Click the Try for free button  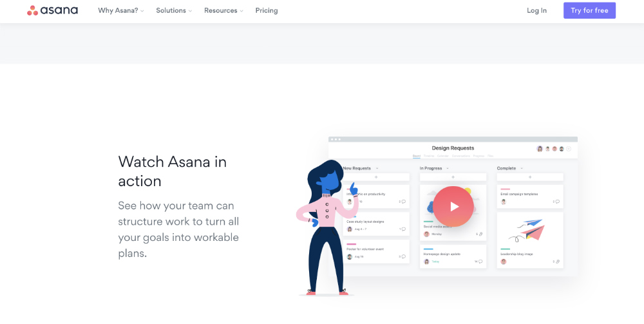coord(589,11)
